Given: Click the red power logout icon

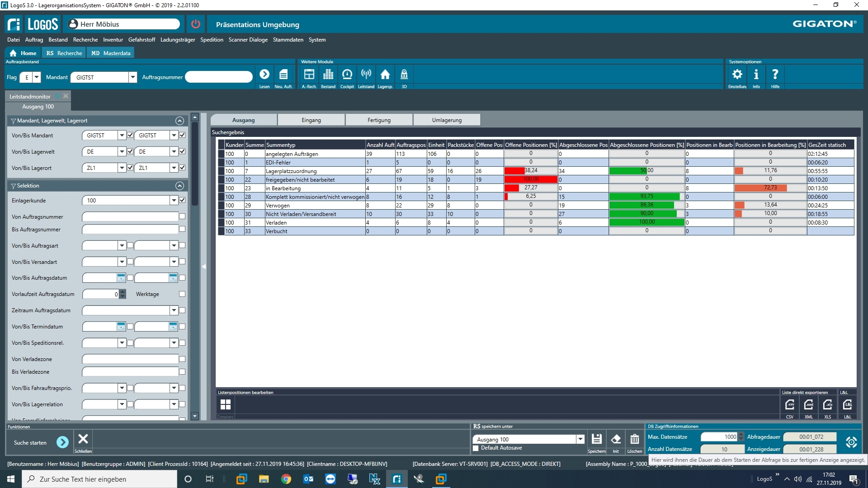Looking at the screenshot, I should coord(195,24).
